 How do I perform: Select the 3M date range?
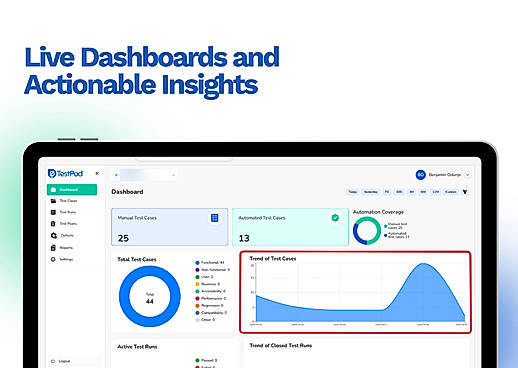[412, 192]
